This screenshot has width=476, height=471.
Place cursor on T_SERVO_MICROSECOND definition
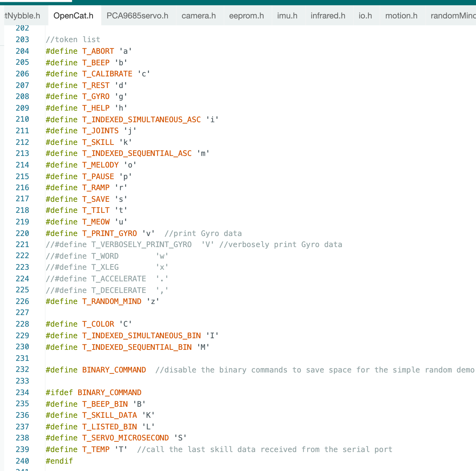point(125,438)
